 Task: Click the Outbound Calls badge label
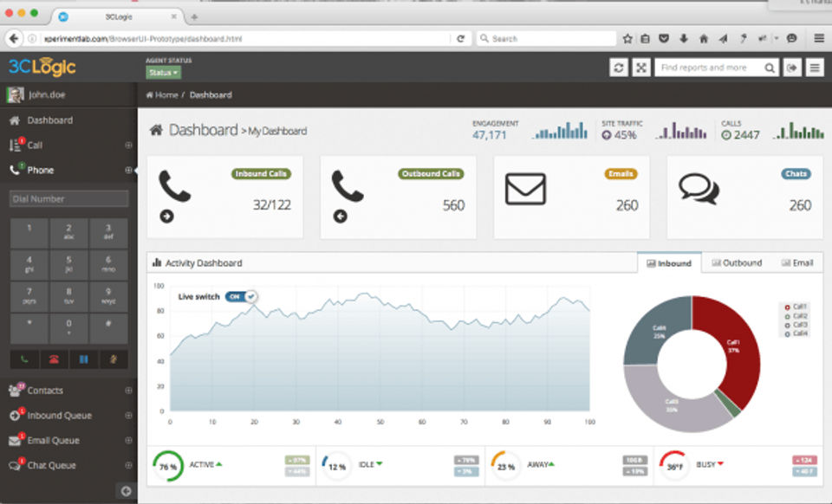coord(431,174)
